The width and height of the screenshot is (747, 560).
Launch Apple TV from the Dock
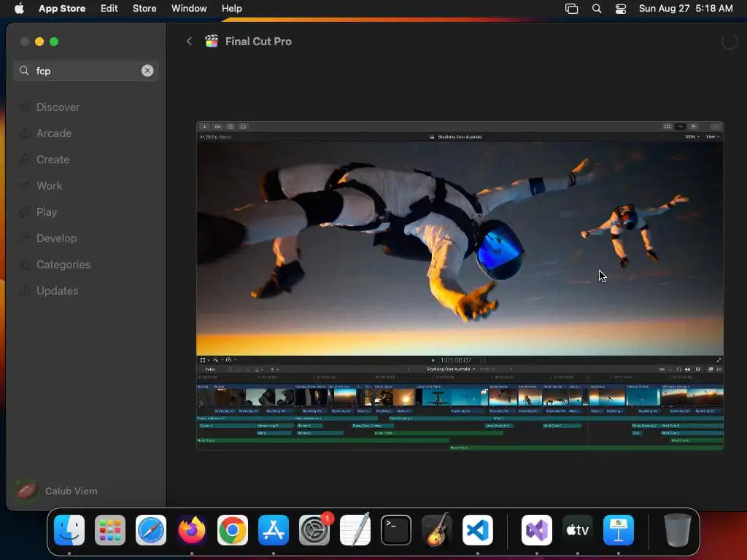pos(578,530)
